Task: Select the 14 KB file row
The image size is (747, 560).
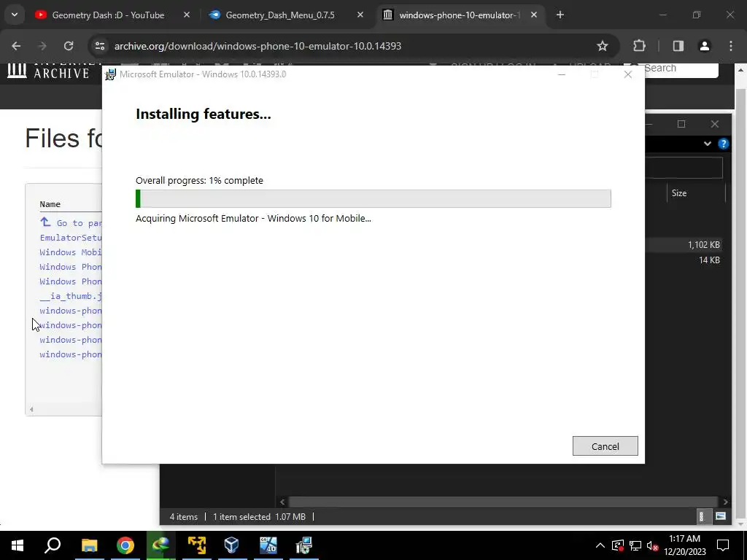Action: pos(684,260)
